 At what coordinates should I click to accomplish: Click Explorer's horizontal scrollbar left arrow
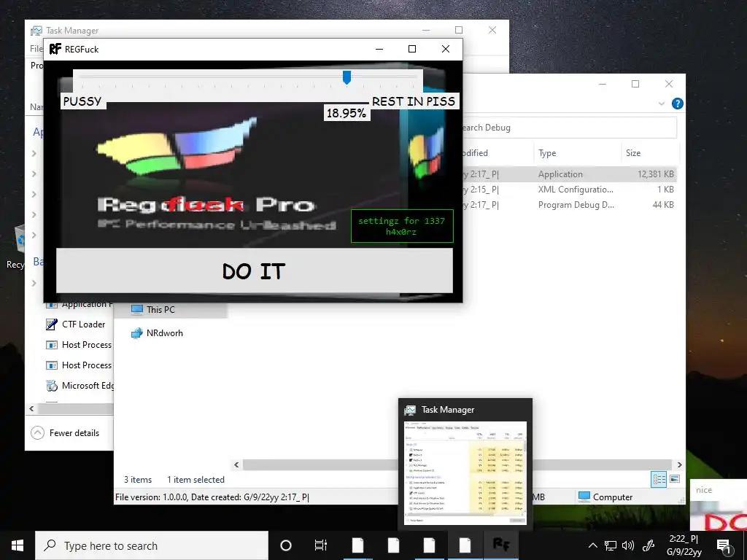(x=237, y=464)
